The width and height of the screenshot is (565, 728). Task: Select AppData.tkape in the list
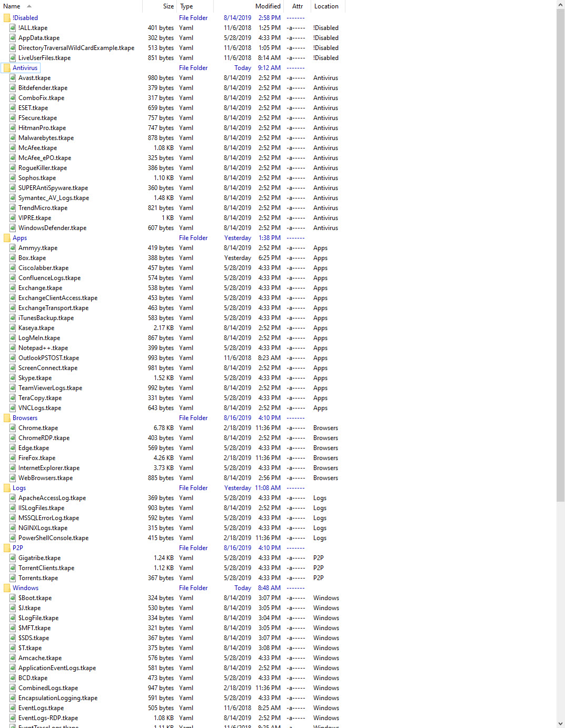tap(39, 38)
